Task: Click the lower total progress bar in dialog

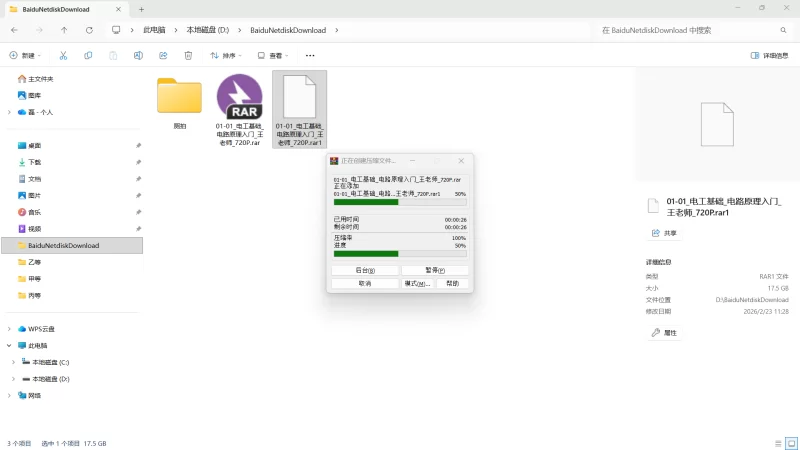Action: pyautogui.click(x=400, y=254)
